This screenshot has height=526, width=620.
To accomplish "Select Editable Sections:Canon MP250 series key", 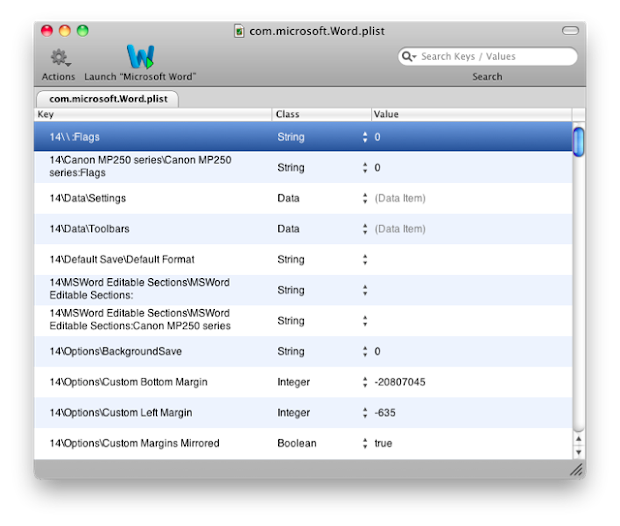I will pyautogui.click(x=140, y=320).
